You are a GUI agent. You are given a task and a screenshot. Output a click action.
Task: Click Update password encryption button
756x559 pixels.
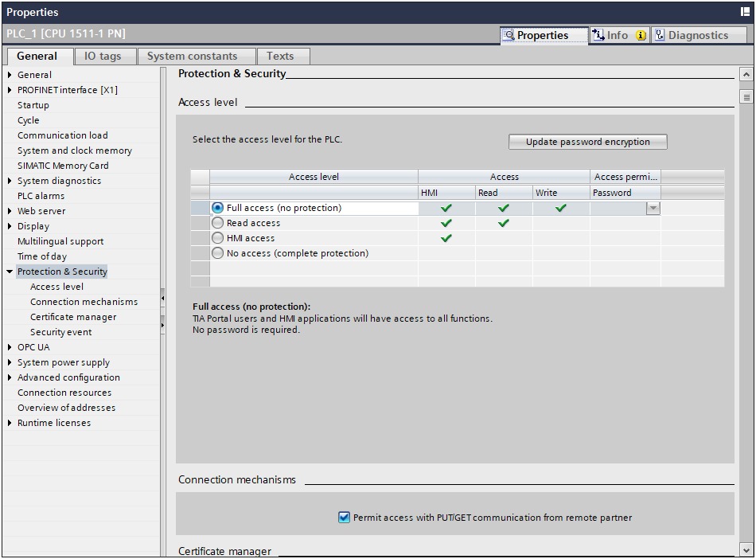[x=587, y=142]
